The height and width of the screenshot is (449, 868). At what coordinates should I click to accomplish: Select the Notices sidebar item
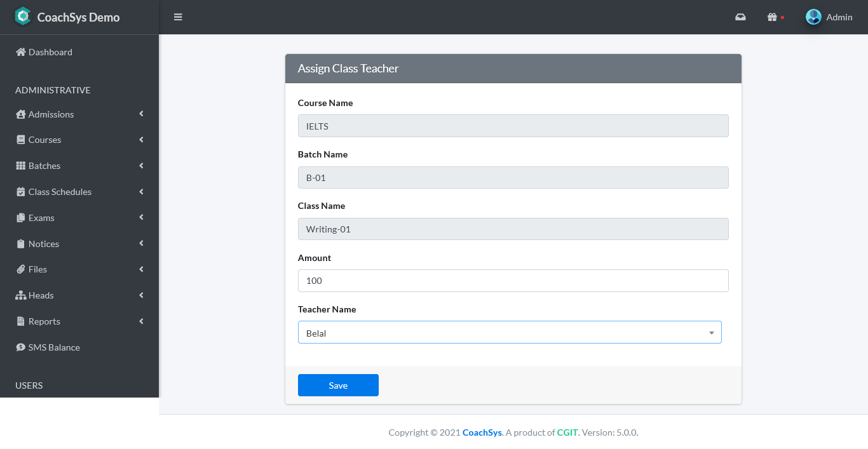(x=43, y=244)
